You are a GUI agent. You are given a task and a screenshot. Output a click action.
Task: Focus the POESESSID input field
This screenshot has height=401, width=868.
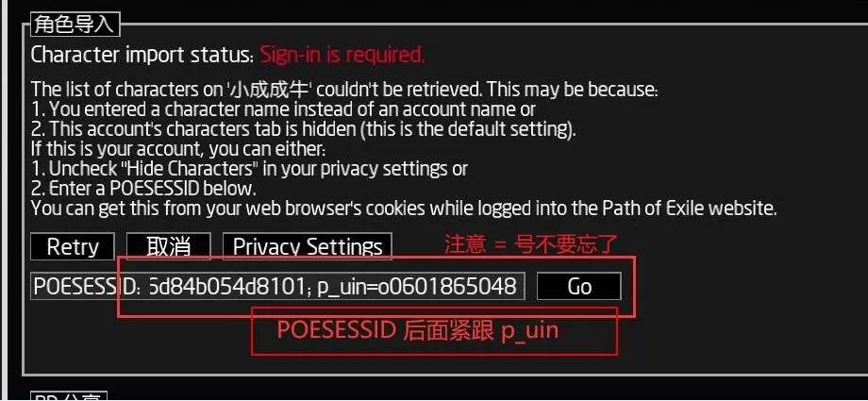coord(277,286)
